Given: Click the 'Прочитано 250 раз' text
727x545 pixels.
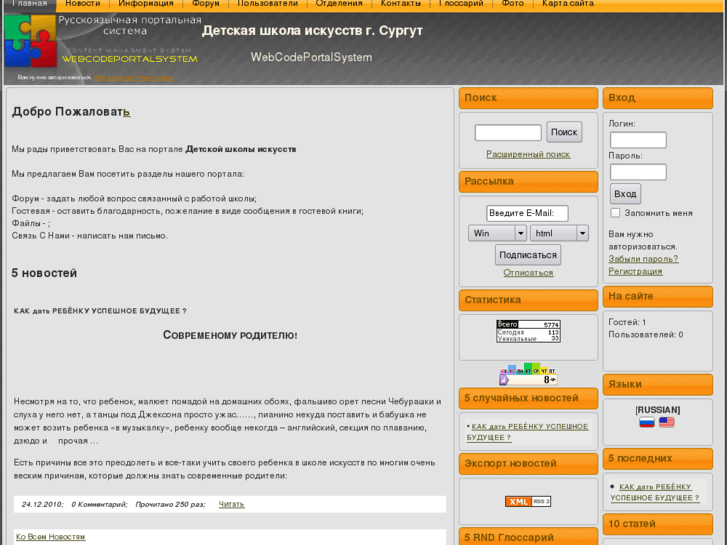Looking at the screenshot, I should [170, 504].
